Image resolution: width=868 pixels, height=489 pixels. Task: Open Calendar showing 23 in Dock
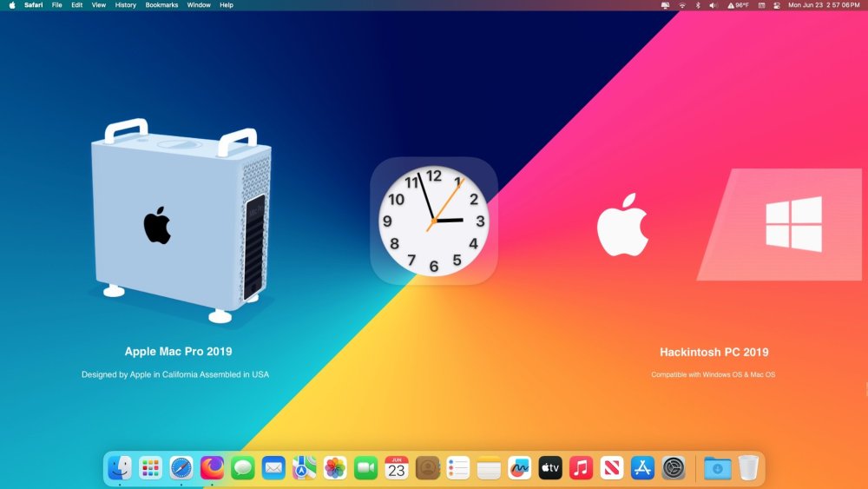[397, 468]
